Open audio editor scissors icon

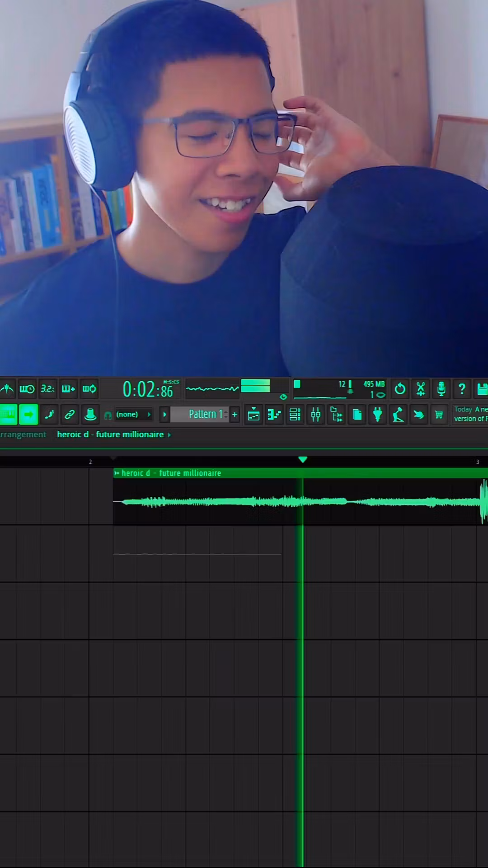tap(421, 389)
